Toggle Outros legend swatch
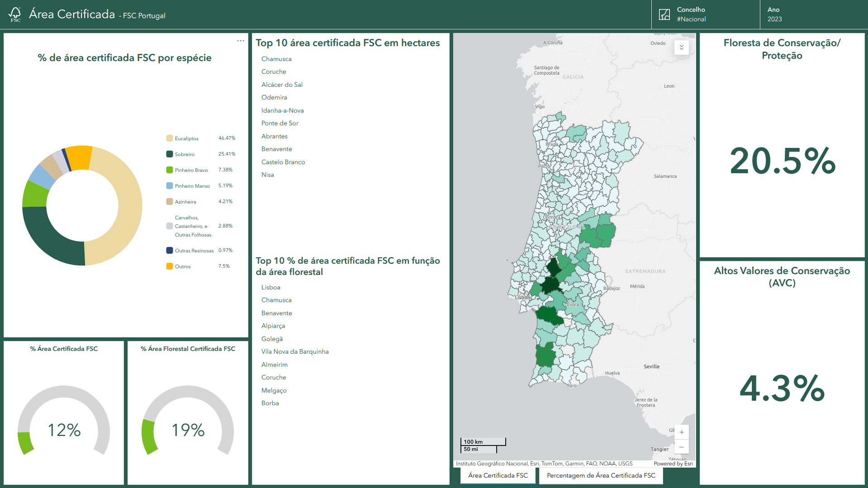This screenshot has width=868, height=488. point(170,266)
